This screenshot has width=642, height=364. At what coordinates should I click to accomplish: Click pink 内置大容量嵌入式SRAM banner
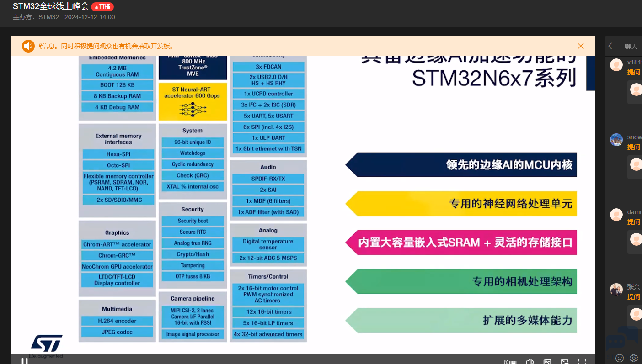click(x=461, y=242)
